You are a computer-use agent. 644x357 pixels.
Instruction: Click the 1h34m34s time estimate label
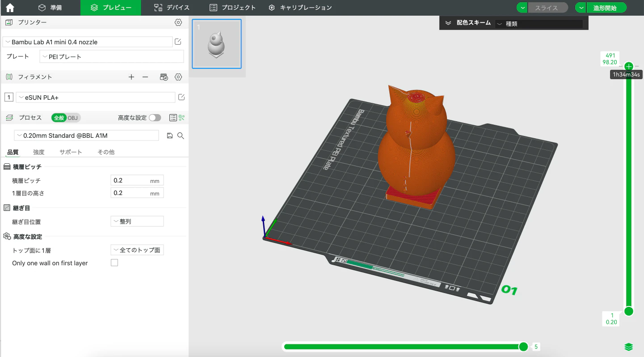point(627,75)
